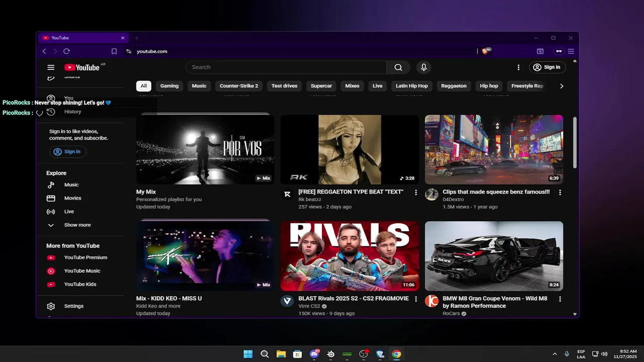Select the Mixes filter chip
This screenshot has width=644, height=362.
coord(352,86)
